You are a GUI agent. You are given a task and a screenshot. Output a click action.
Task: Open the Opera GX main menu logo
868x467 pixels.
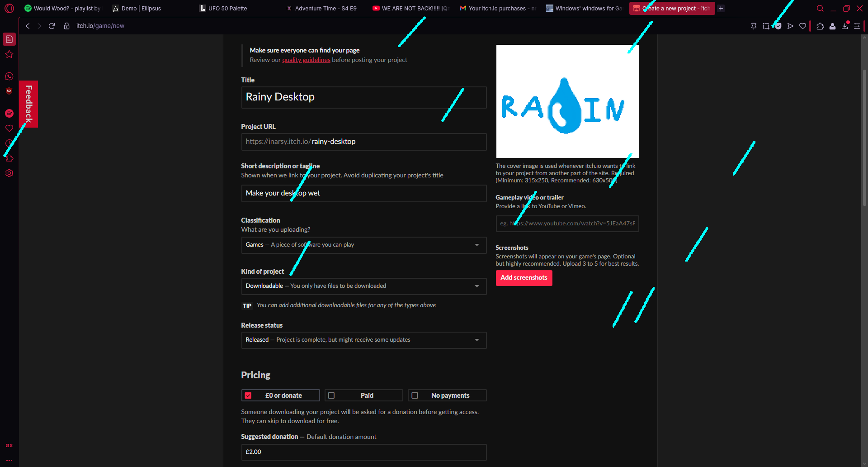pyautogui.click(x=9, y=8)
